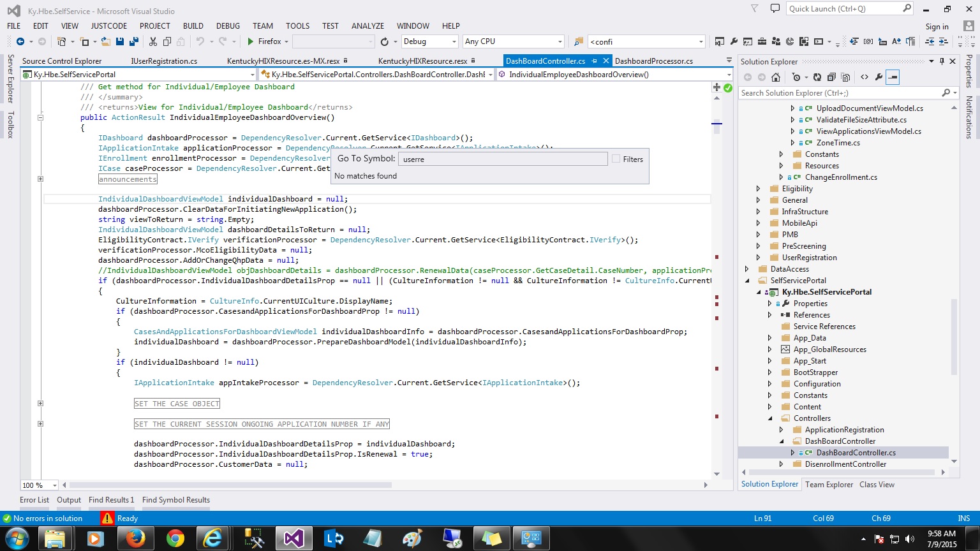Click the Navigate Backward arrow icon
The width and height of the screenshot is (980, 551).
tap(20, 41)
